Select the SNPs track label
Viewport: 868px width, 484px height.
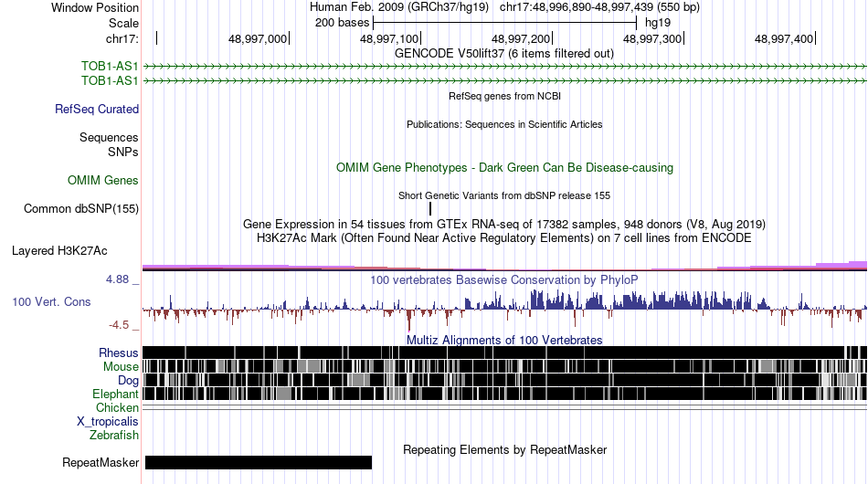click(x=123, y=152)
